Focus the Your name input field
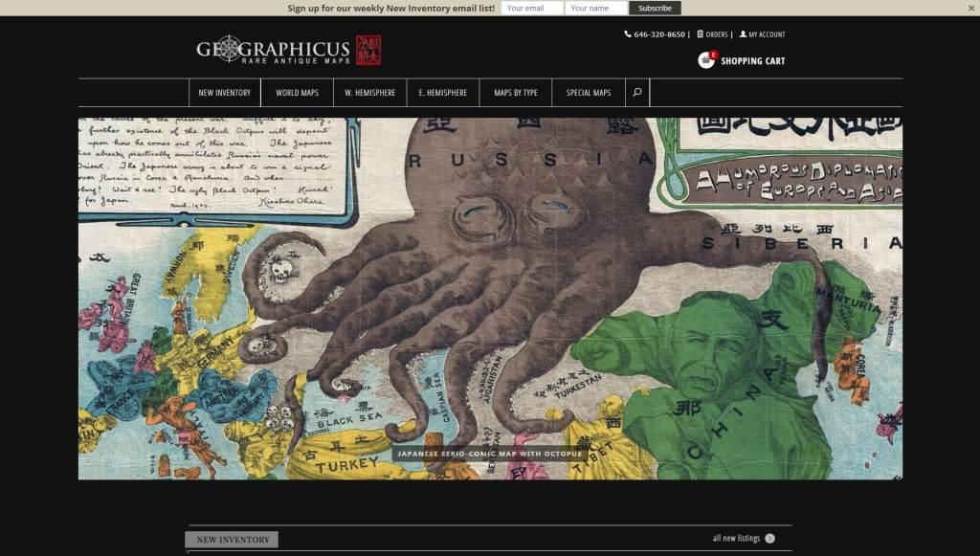 [x=596, y=8]
